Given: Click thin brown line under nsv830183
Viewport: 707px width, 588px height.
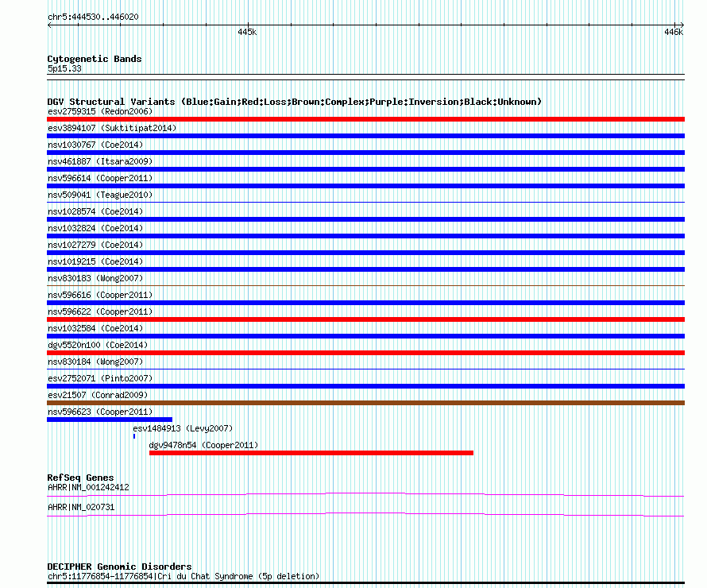Looking at the screenshot, I should point(365,285).
